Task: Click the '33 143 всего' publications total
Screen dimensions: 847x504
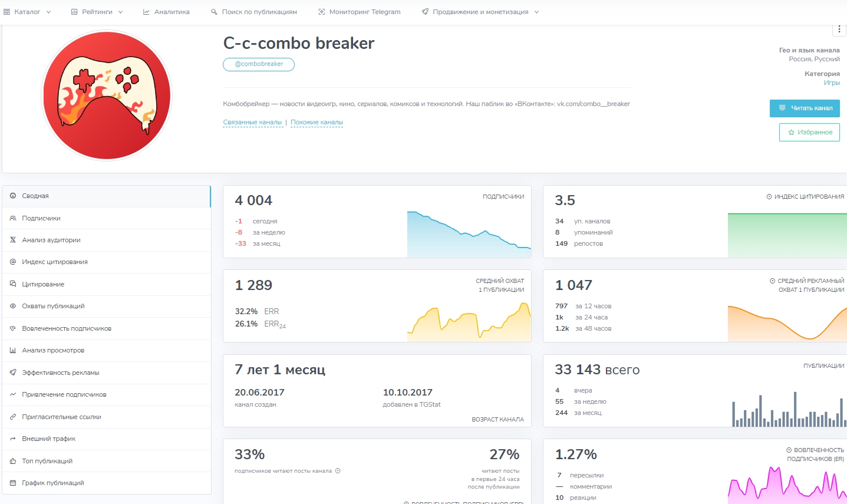Action: [x=597, y=370]
